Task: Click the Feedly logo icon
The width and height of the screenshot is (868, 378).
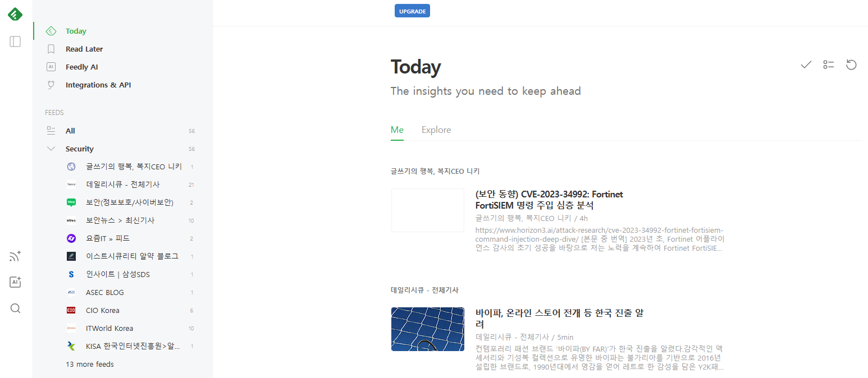Action: pos(15,14)
